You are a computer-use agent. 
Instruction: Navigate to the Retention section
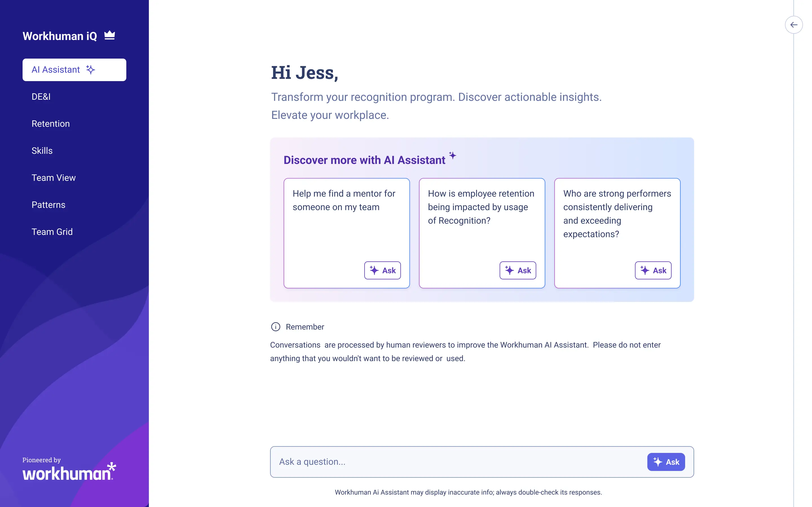coord(50,123)
